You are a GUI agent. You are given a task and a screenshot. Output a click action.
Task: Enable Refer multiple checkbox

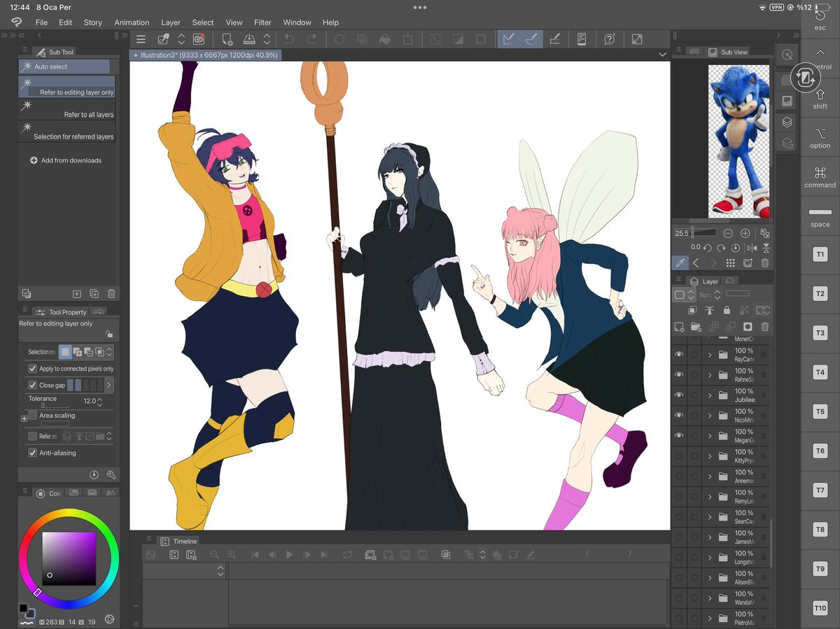coord(32,436)
